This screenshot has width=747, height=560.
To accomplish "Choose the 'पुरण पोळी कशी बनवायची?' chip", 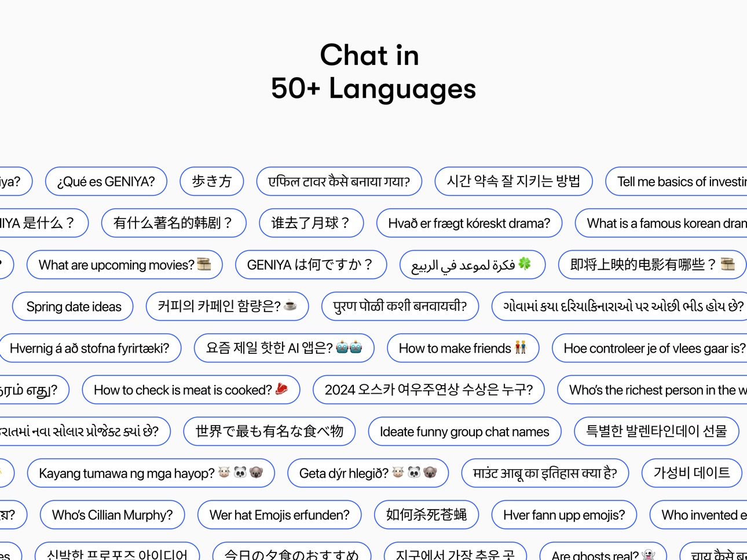I will coord(400,306).
